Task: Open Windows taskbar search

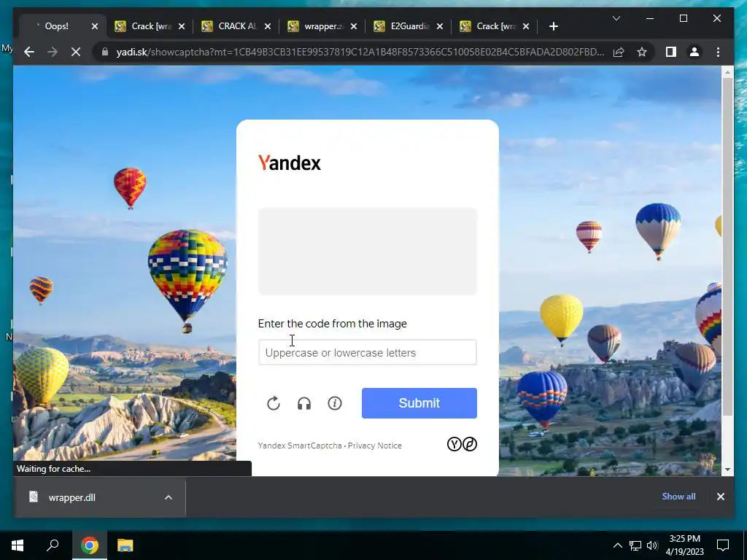Action: coord(53,545)
